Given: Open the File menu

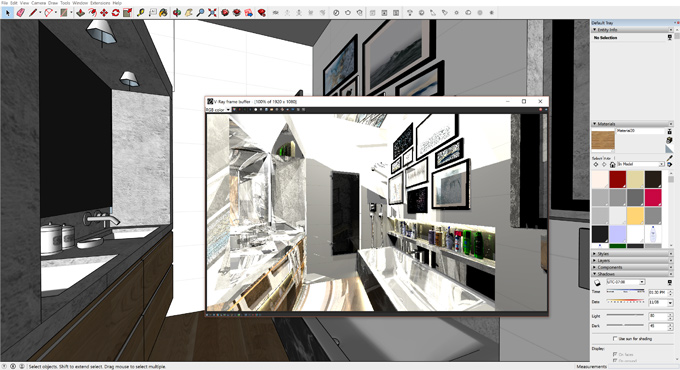Looking at the screenshot, I should click(4, 3).
